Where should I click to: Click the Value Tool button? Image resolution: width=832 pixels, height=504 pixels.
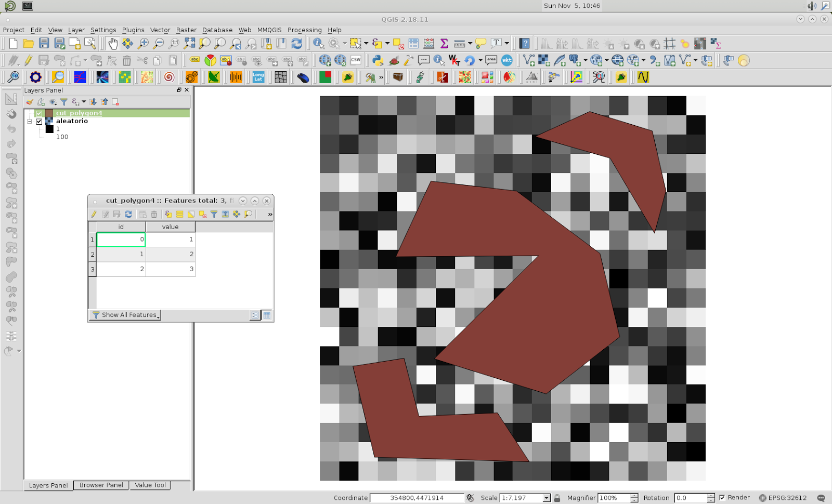pos(150,485)
